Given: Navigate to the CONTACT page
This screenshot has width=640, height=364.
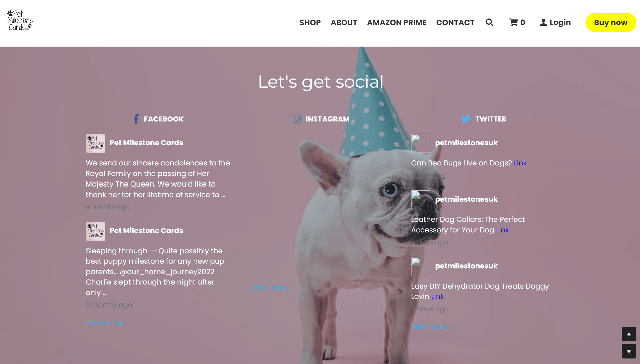Looking at the screenshot, I should coord(455,23).
